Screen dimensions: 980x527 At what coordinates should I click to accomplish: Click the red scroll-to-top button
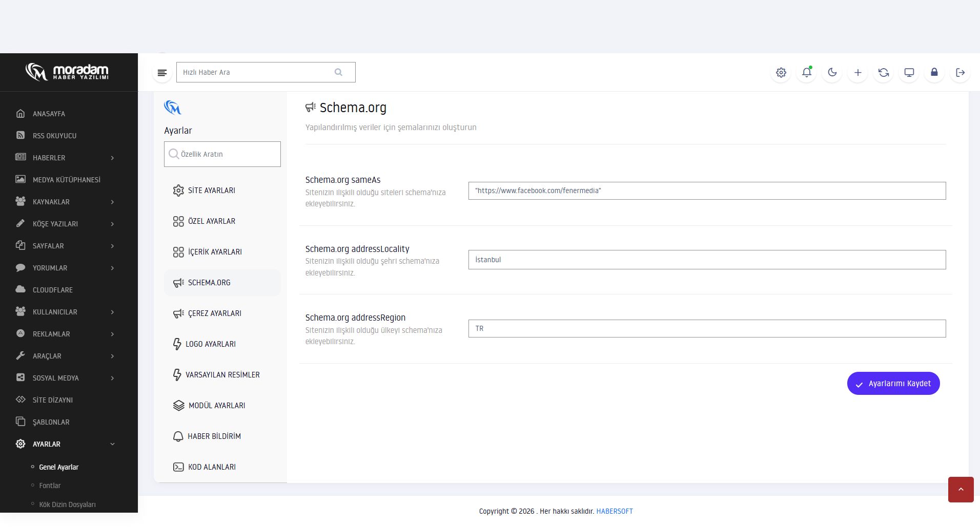pyautogui.click(x=961, y=490)
